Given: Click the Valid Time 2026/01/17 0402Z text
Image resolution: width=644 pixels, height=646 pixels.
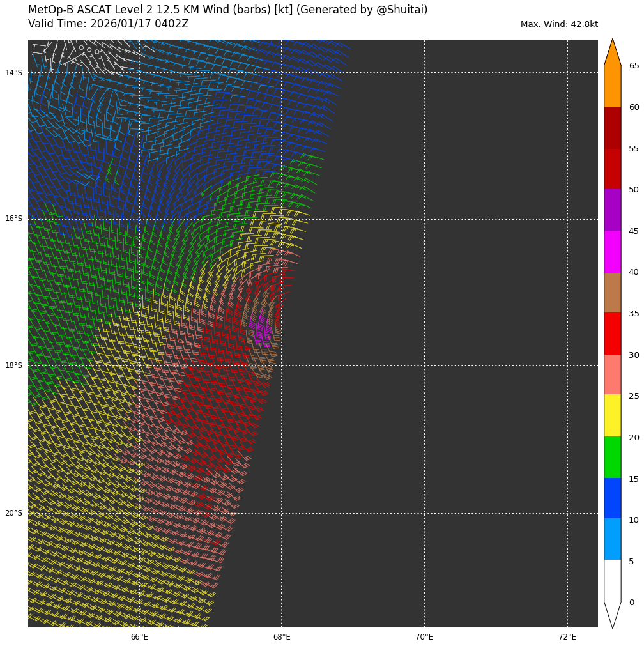Looking at the screenshot, I should pos(109,24).
